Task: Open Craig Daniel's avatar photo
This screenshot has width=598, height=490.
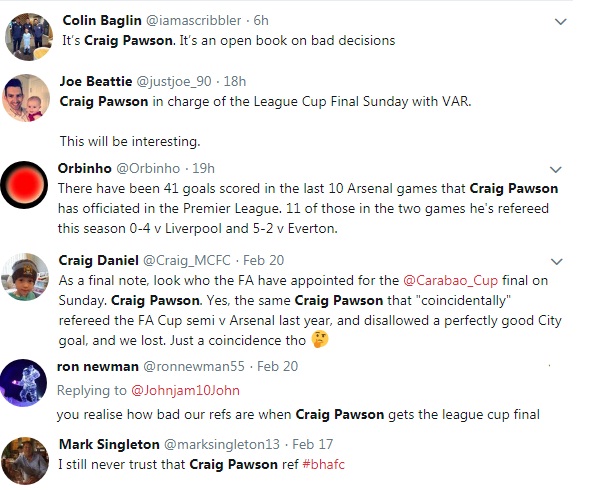Action: [x=25, y=277]
